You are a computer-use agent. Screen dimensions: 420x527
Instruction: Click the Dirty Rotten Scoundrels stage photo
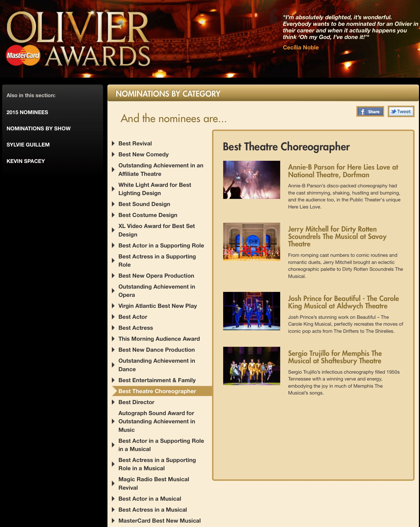(251, 242)
